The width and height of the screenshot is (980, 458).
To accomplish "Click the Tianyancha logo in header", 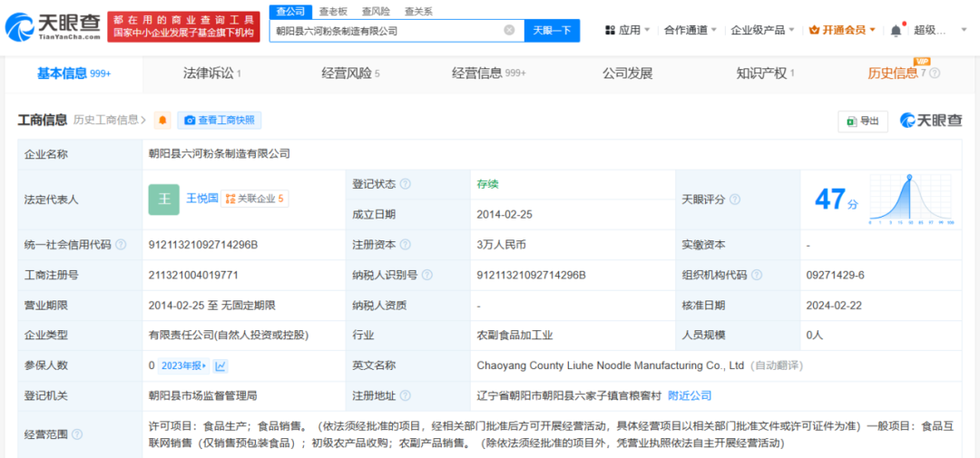I will 53,25.
